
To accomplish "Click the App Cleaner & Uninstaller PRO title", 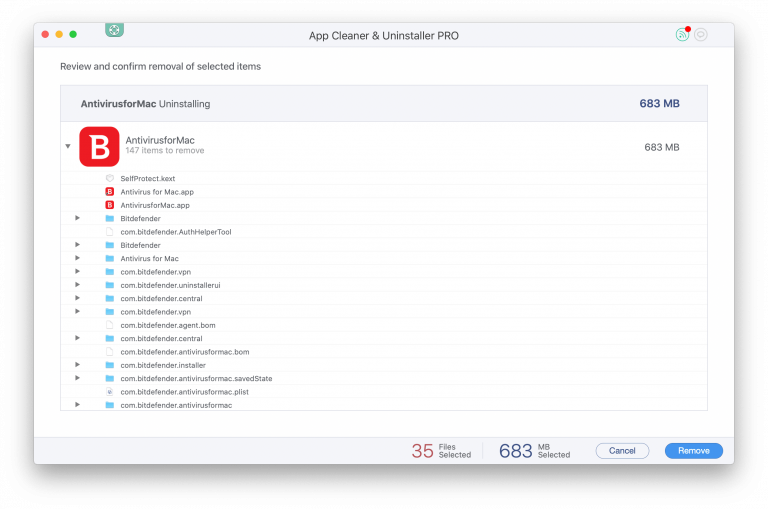I will (384, 36).
